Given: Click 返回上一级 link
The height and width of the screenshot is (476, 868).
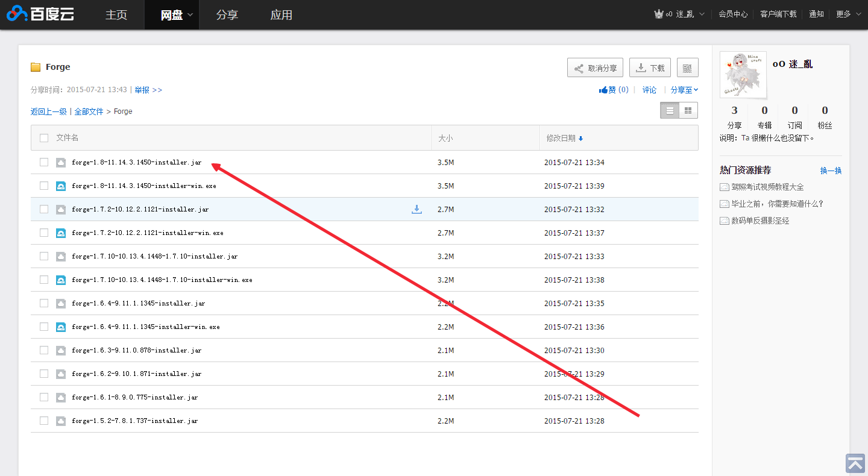Looking at the screenshot, I should click(49, 111).
